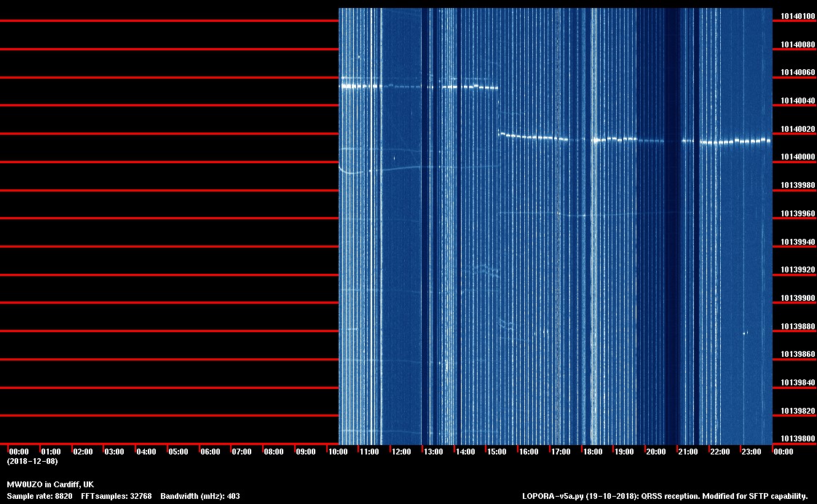Click the 18:00 time tick label

point(592,452)
